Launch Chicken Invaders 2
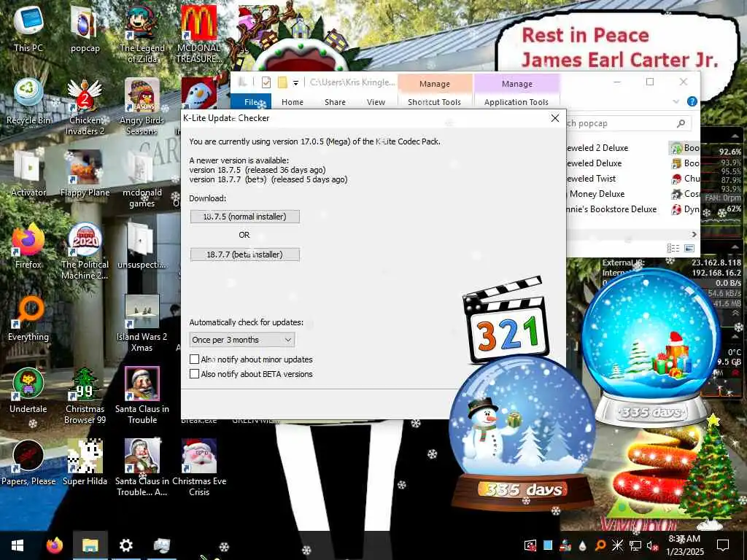The height and width of the screenshot is (560, 747). 85,106
